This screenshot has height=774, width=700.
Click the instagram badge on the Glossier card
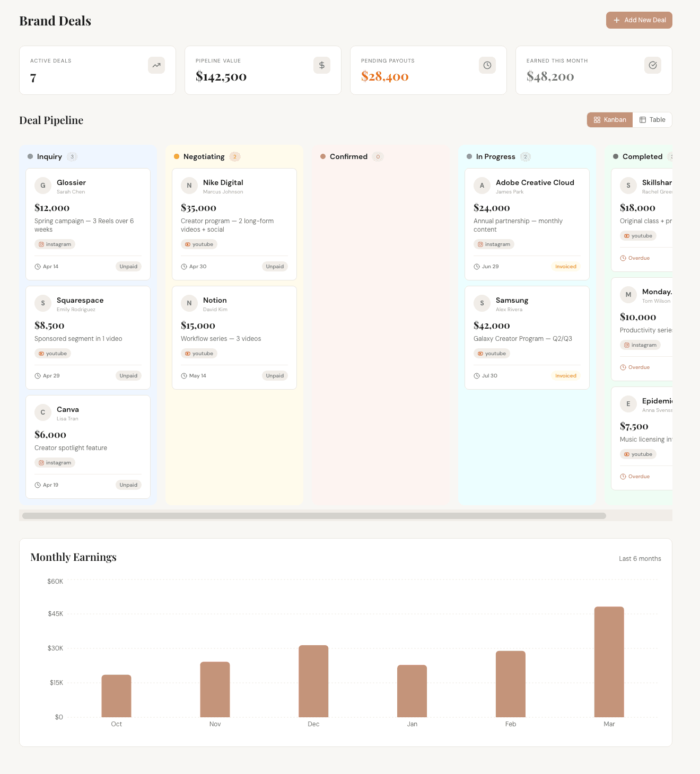click(55, 244)
